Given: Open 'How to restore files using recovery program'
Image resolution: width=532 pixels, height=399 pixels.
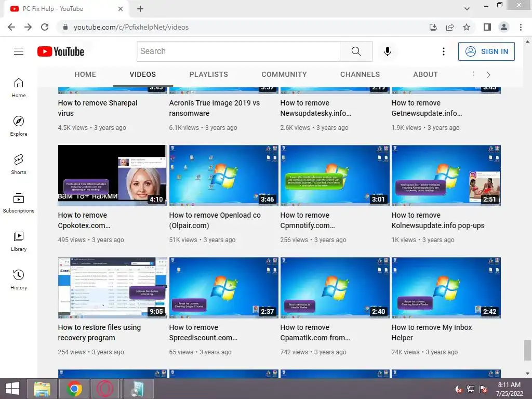Looking at the screenshot, I should click(x=99, y=332).
